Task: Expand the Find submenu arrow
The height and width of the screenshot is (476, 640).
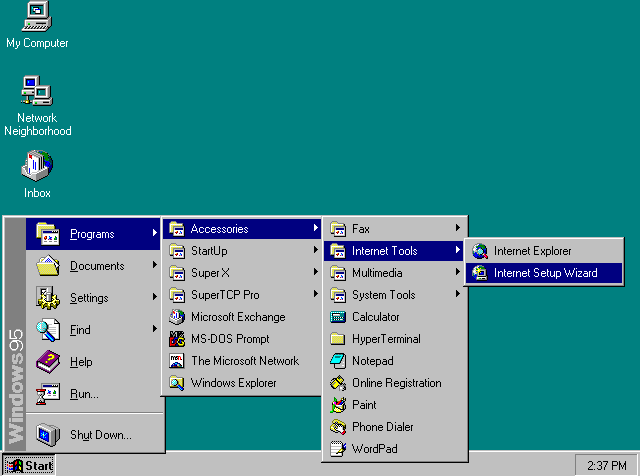Action: 155,329
